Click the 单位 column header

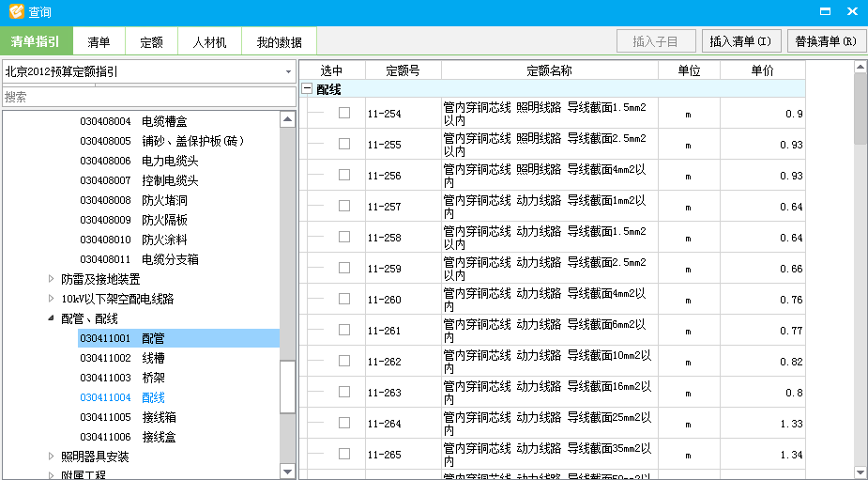coord(689,70)
